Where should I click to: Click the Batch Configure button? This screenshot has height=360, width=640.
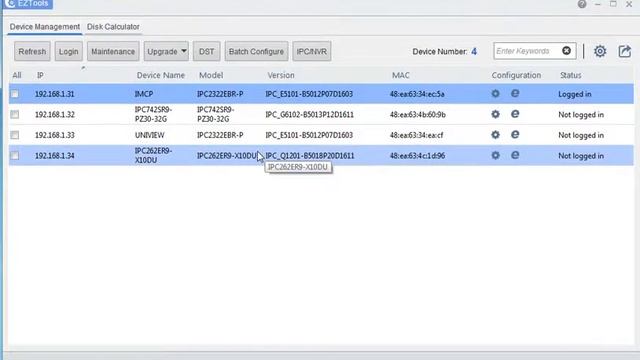pyautogui.click(x=256, y=51)
